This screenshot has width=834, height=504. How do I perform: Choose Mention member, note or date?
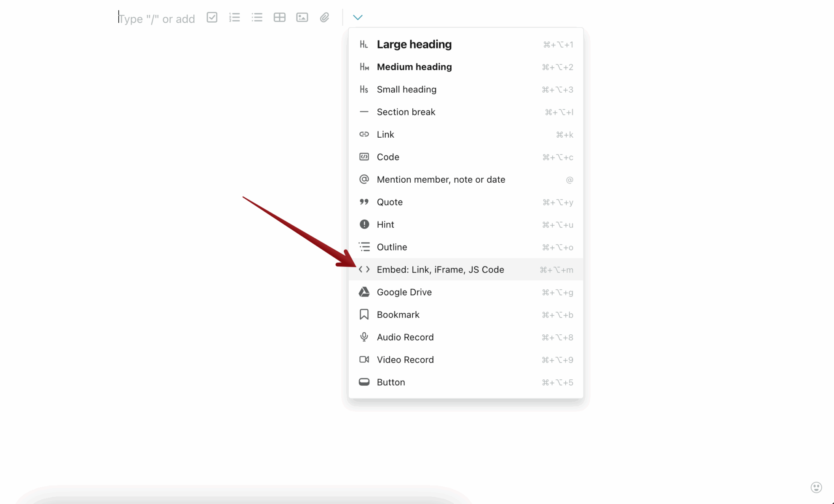point(441,179)
